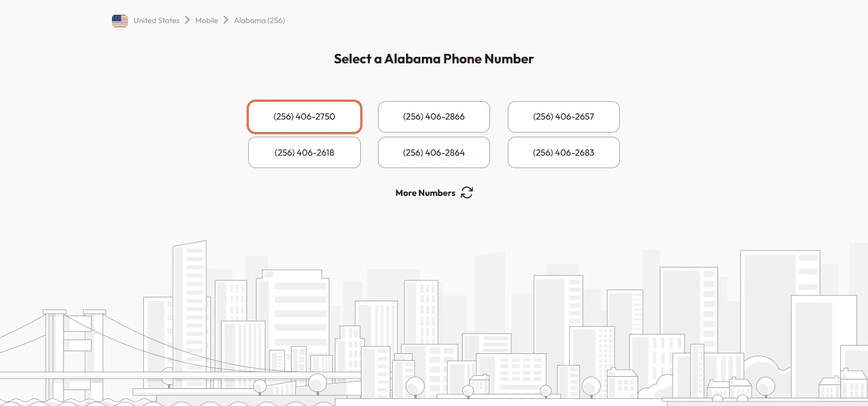Choose phone number (256) 406-2864
The width and height of the screenshot is (868, 406).
pos(434,153)
